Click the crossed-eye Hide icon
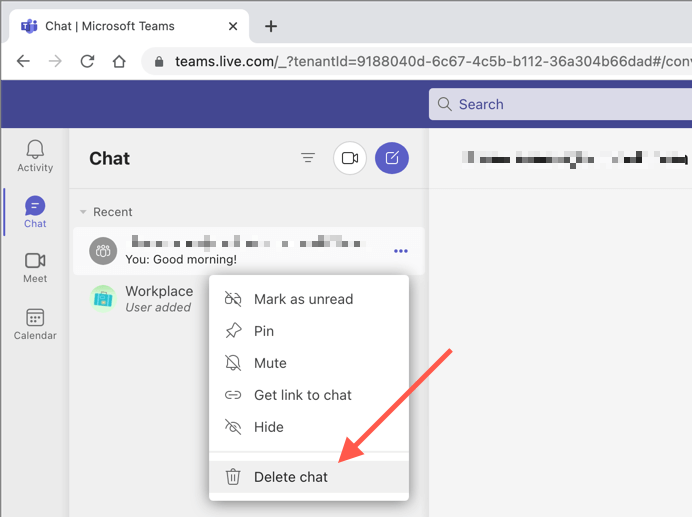 point(233,427)
